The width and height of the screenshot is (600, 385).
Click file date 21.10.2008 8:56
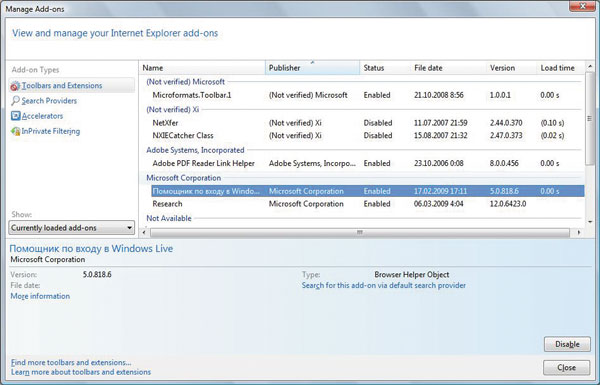(439, 95)
